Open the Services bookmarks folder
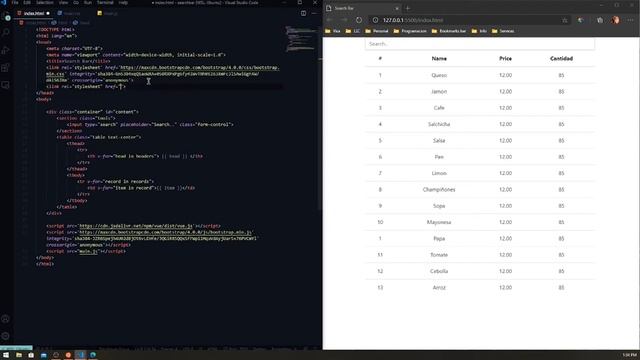The width and height of the screenshot is (640, 360). [503, 31]
